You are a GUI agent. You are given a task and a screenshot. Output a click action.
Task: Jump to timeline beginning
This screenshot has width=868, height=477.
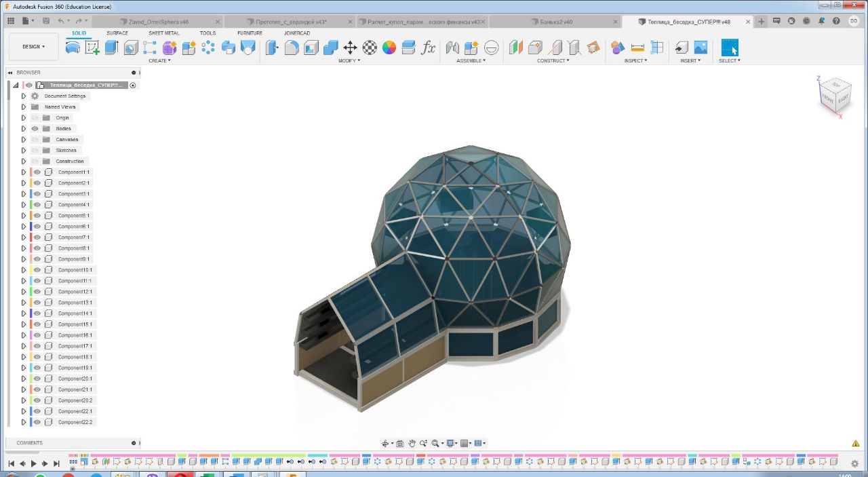point(11,464)
